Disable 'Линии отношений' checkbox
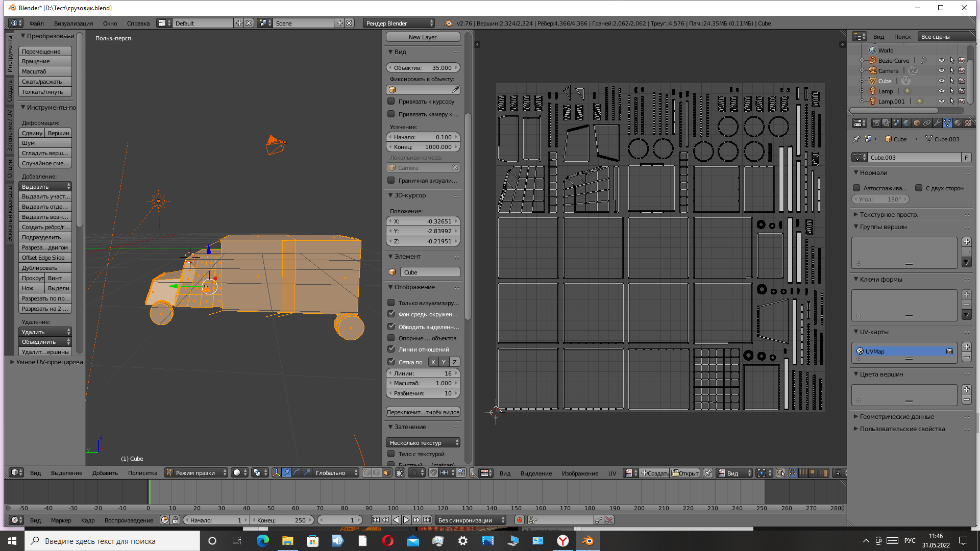The height and width of the screenshot is (551, 980). click(x=391, y=349)
